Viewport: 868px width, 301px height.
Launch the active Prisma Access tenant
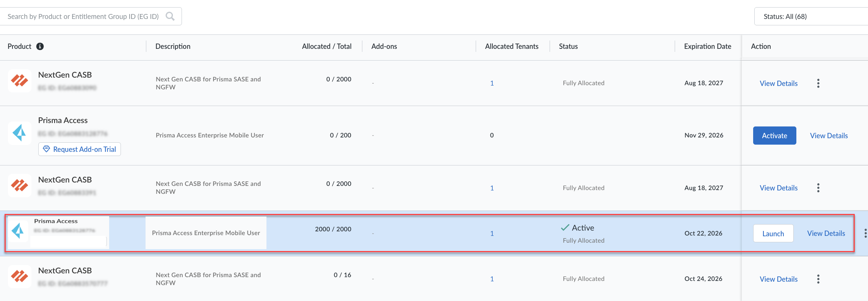[x=773, y=234]
